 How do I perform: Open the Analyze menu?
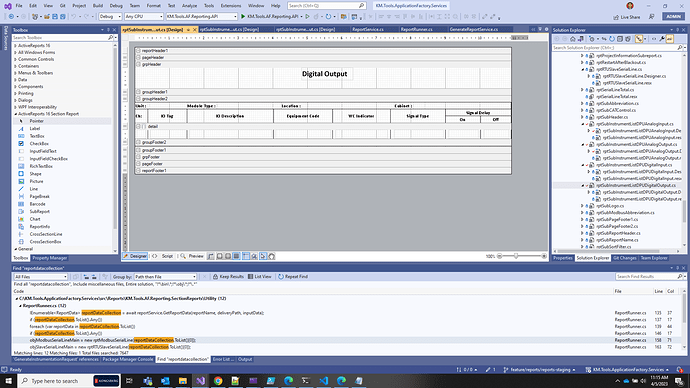click(189, 6)
